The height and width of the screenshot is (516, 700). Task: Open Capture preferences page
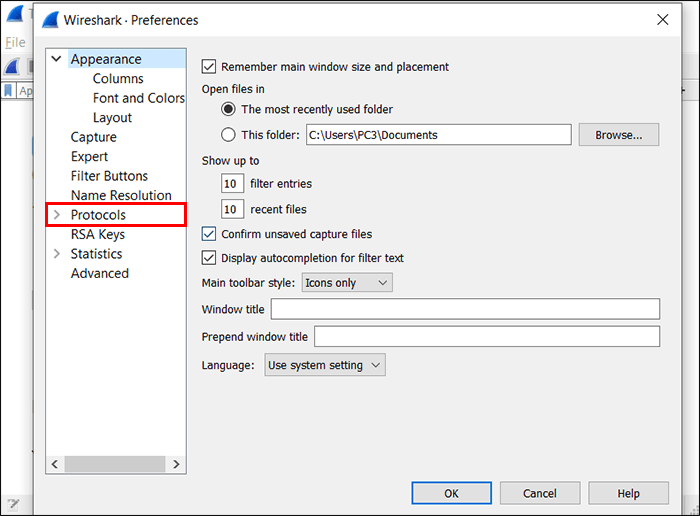(x=93, y=137)
